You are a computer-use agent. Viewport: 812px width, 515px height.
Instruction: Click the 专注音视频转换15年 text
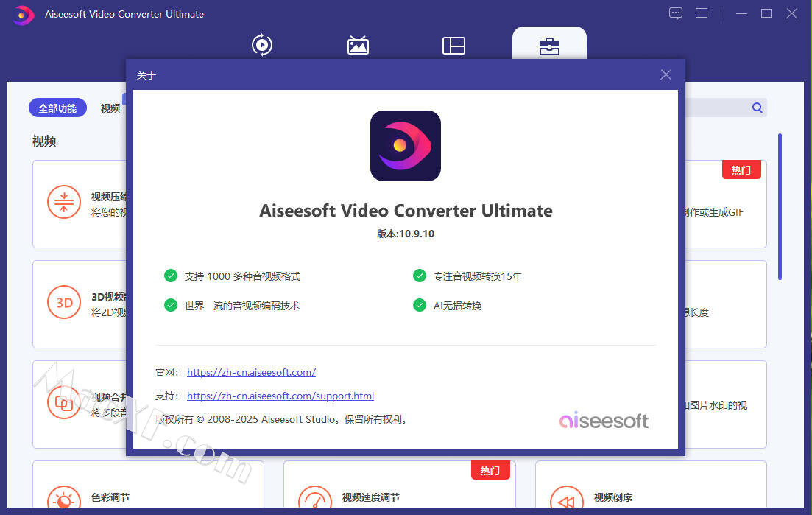(478, 276)
